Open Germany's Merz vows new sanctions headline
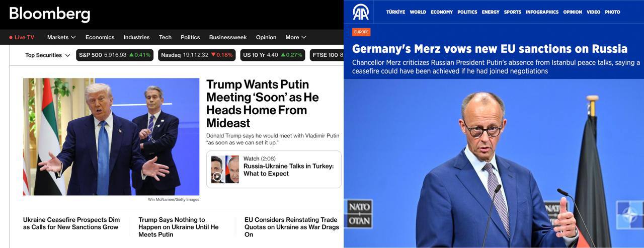 click(490, 49)
